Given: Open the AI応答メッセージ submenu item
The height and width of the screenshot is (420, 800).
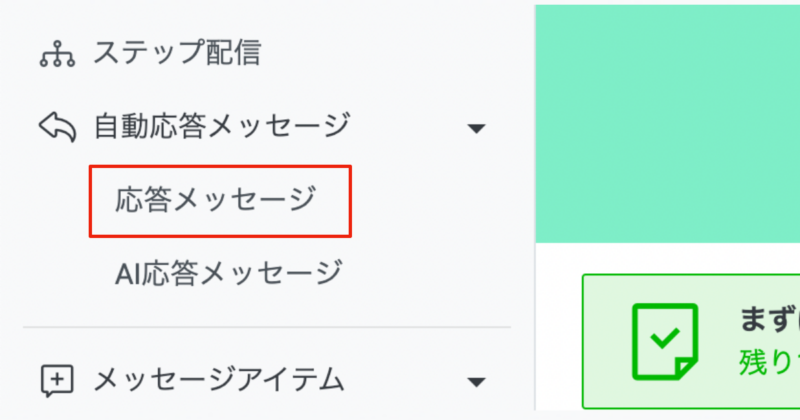Looking at the screenshot, I should point(228,274).
